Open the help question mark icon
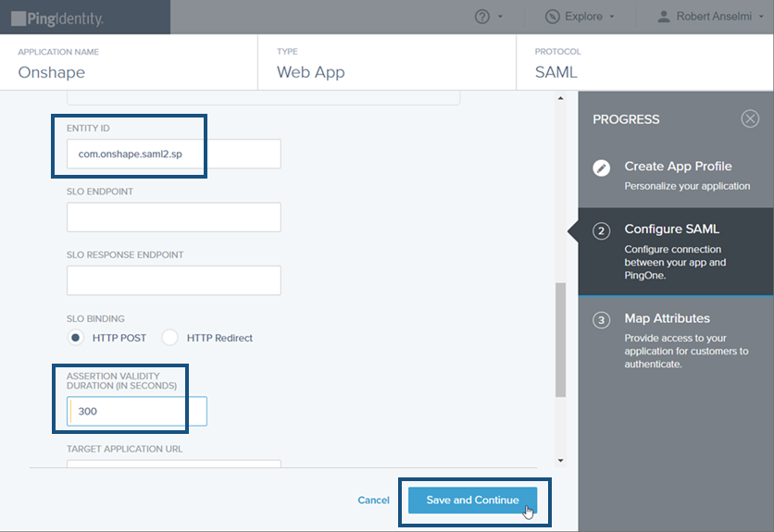Image resolution: width=774 pixels, height=532 pixels. [481, 17]
